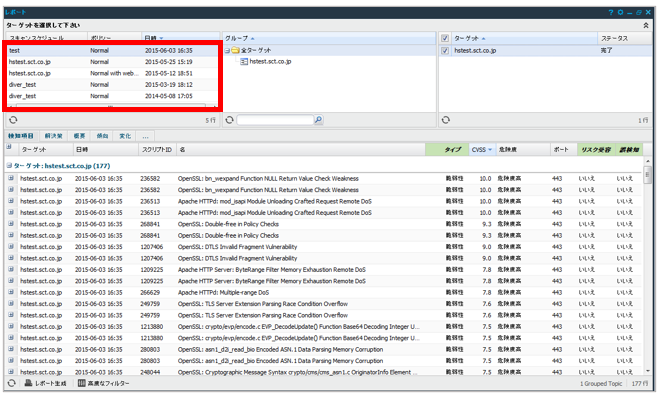This screenshot has width=659, height=397.
Task: Select the 'Normal with web...' schedule row
Action: (112, 73)
